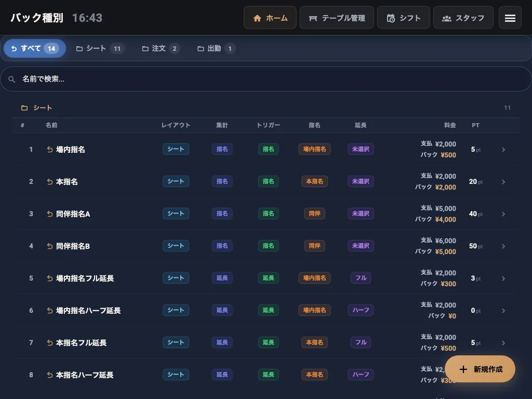Click the ハーフ tag in 場内指名ハーフ延長 row
Image resolution: width=532 pixels, height=399 pixels.
[361, 310]
